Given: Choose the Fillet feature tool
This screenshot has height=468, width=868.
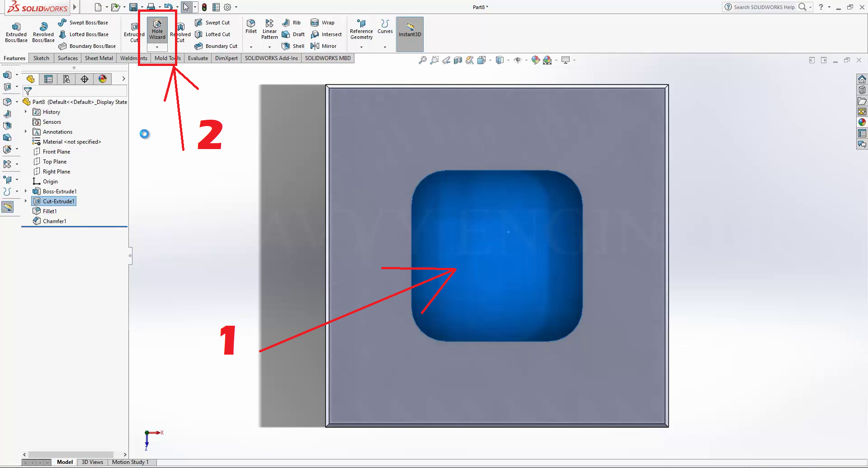Looking at the screenshot, I should (251, 27).
